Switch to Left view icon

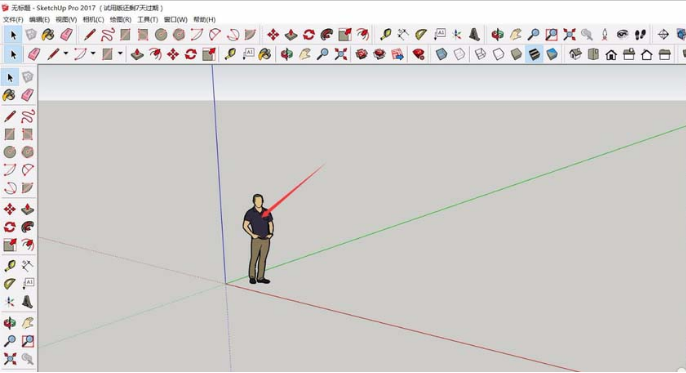665,54
